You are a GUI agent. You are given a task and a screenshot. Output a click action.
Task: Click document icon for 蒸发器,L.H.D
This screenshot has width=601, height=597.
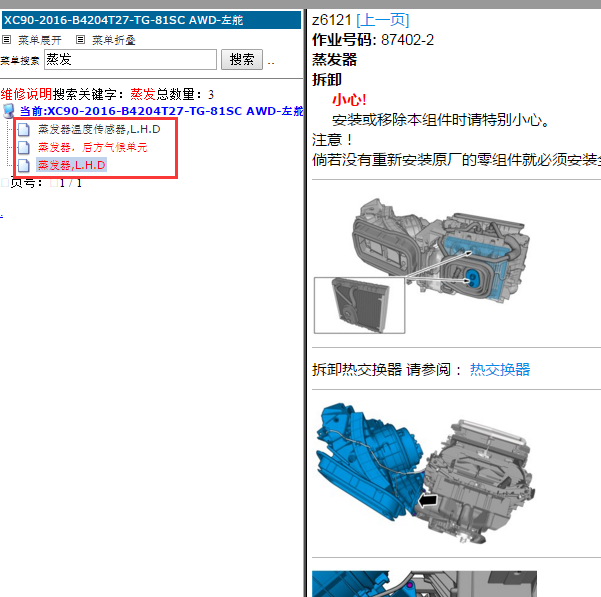[x=24, y=165]
